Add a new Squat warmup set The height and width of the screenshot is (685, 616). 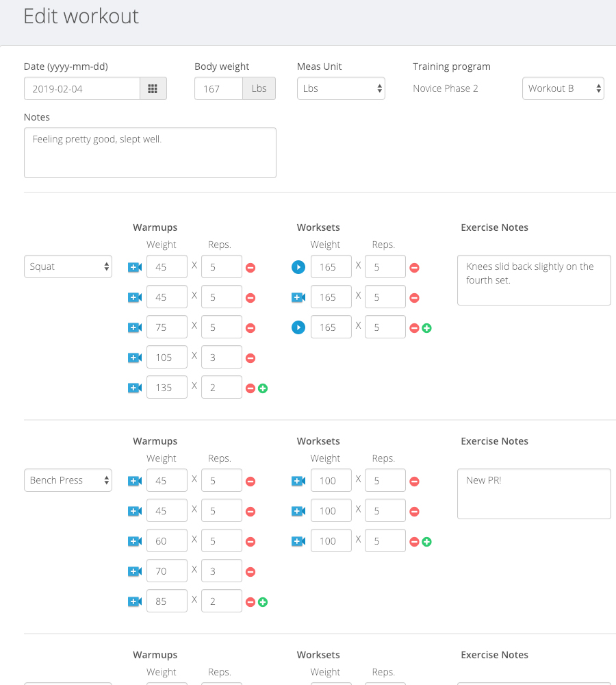pyautogui.click(x=263, y=388)
